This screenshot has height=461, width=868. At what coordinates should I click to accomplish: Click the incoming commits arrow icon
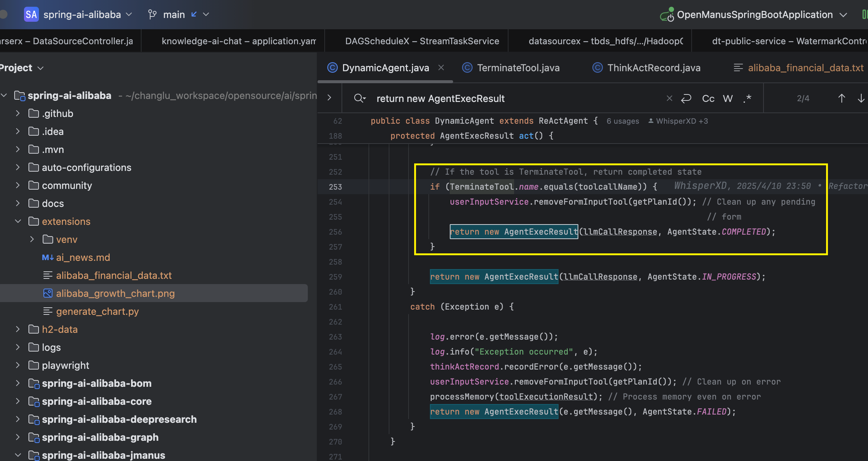(x=194, y=14)
